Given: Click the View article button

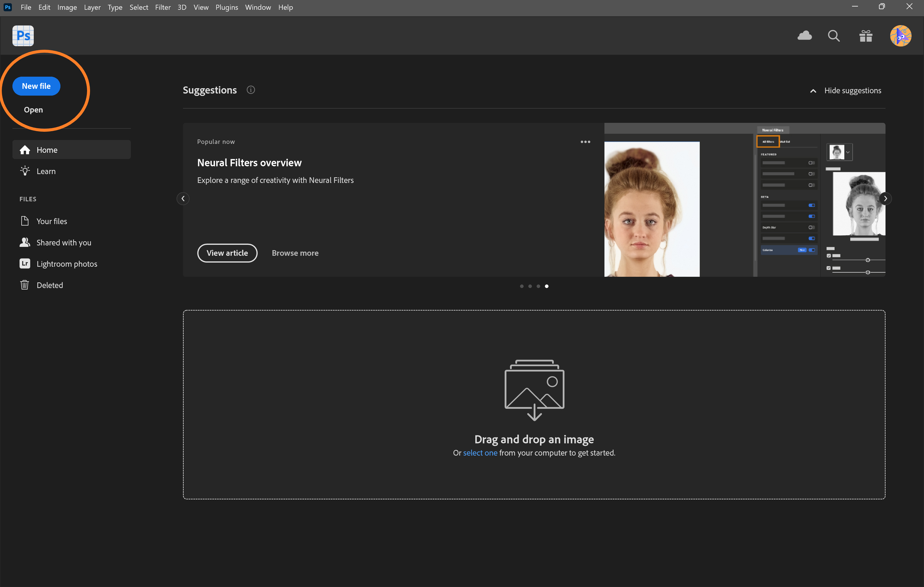Looking at the screenshot, I should 227,253.
